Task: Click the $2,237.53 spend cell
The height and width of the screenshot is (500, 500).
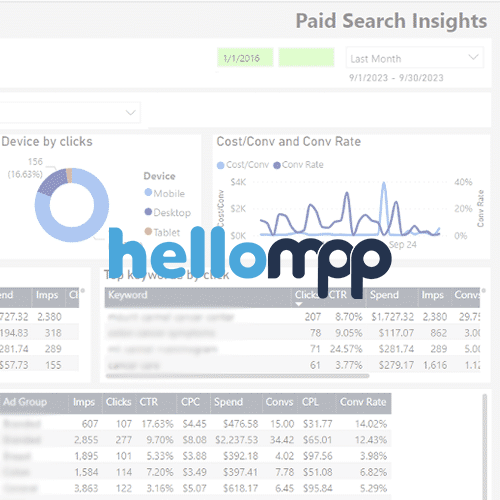Action: [x=236, y=440]
